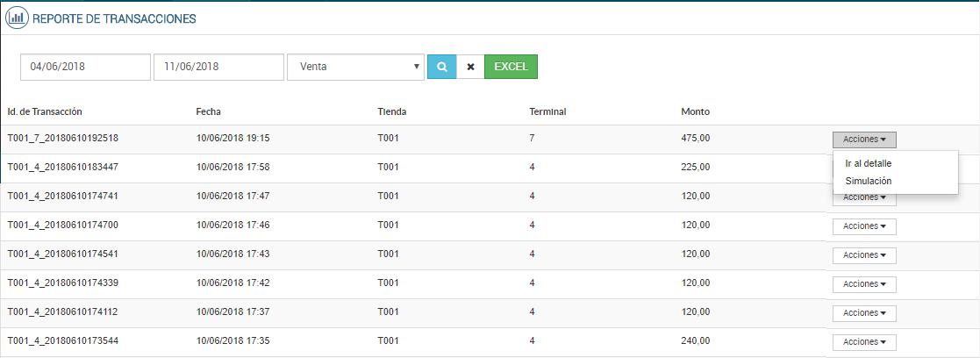The height and width of the screenshot is (358, 980).
Task: Open Acciones dropdown for T001_4_20180610173544
Action: tap(864, 342)
